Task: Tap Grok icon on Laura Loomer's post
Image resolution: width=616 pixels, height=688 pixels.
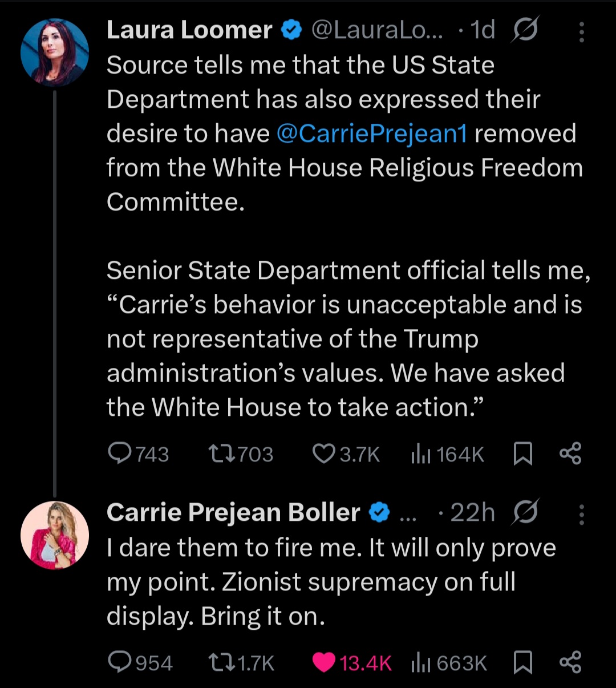Action: pyautogui.click(x=524, y=30)
